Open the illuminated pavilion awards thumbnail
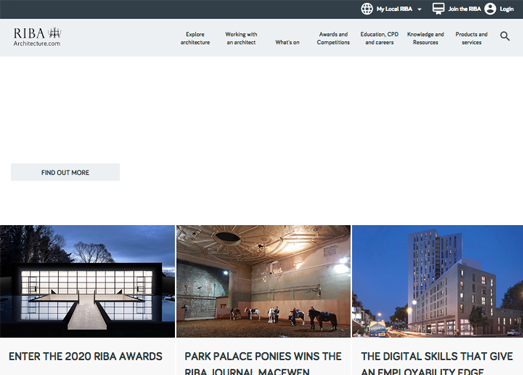Viewport: 523px width, 375px height. [87, 281]
